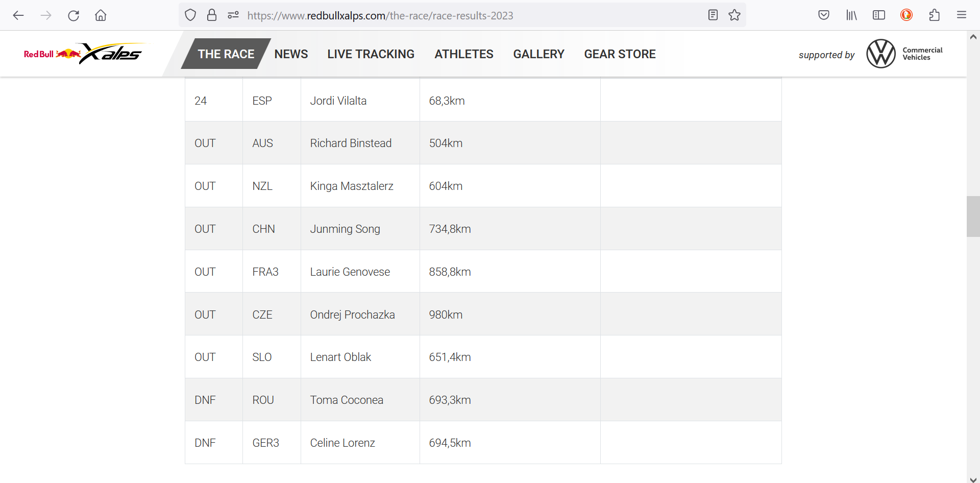Click the 'supported by' sponsor text

coord(826,55)
